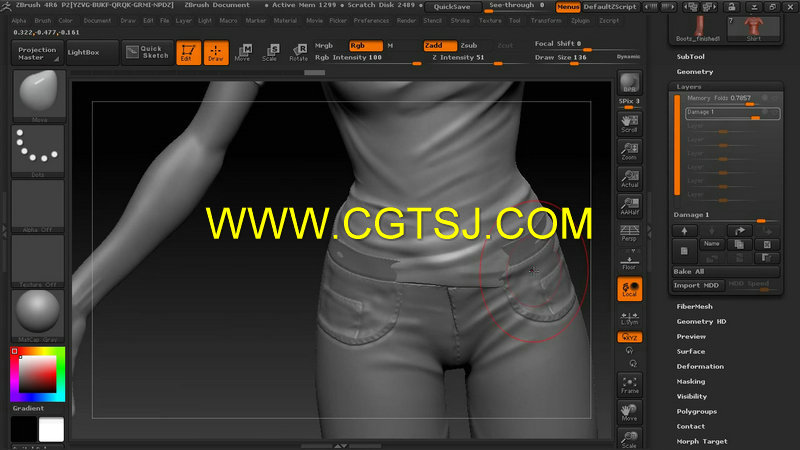Expand the Surface section

(691, 352)
